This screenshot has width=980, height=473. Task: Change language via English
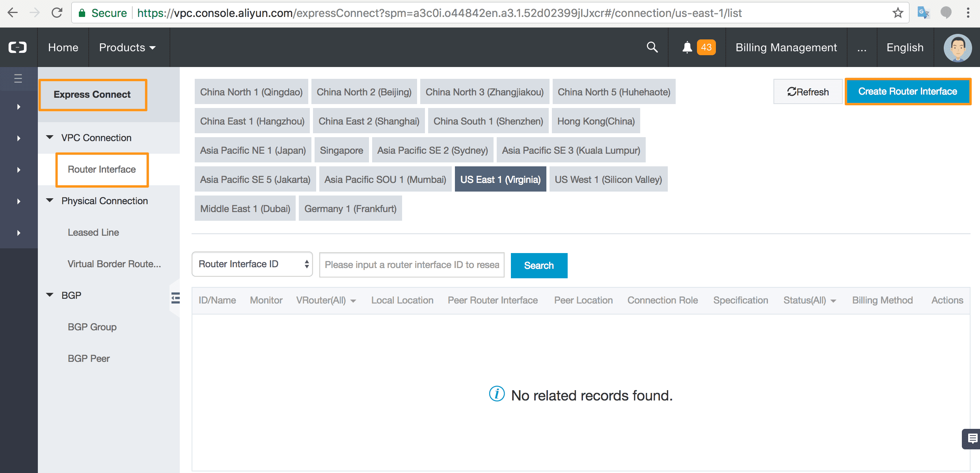905,47
